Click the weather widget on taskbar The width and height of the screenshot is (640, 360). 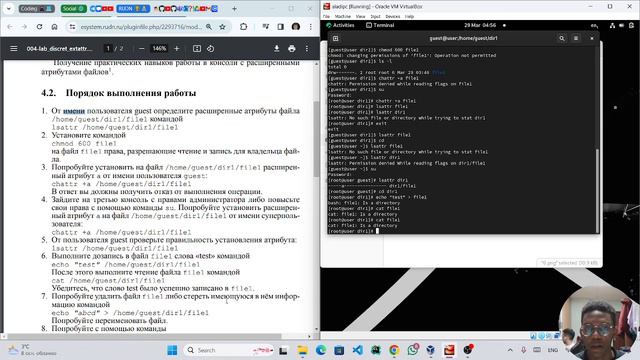pos(33,350)
